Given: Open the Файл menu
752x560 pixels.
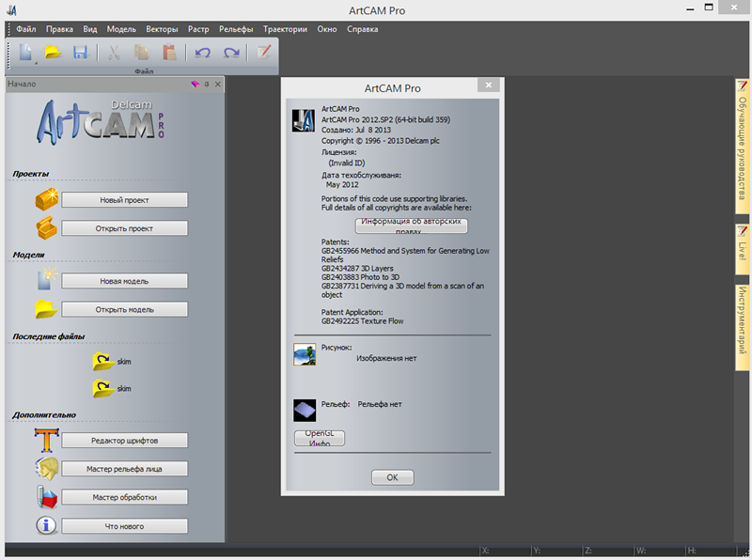Looking at the screenshot, I should point(26,29).
